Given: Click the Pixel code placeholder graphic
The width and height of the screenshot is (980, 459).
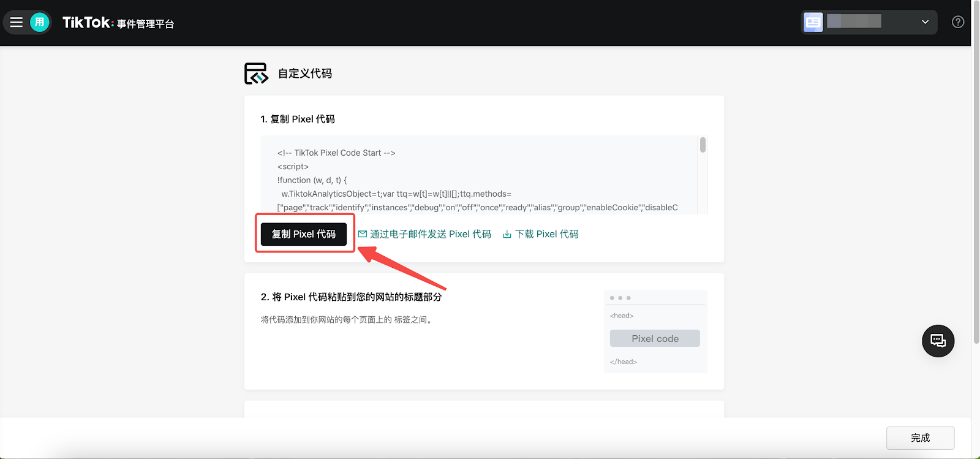Looking at the screenshot, I should point(655,338).
